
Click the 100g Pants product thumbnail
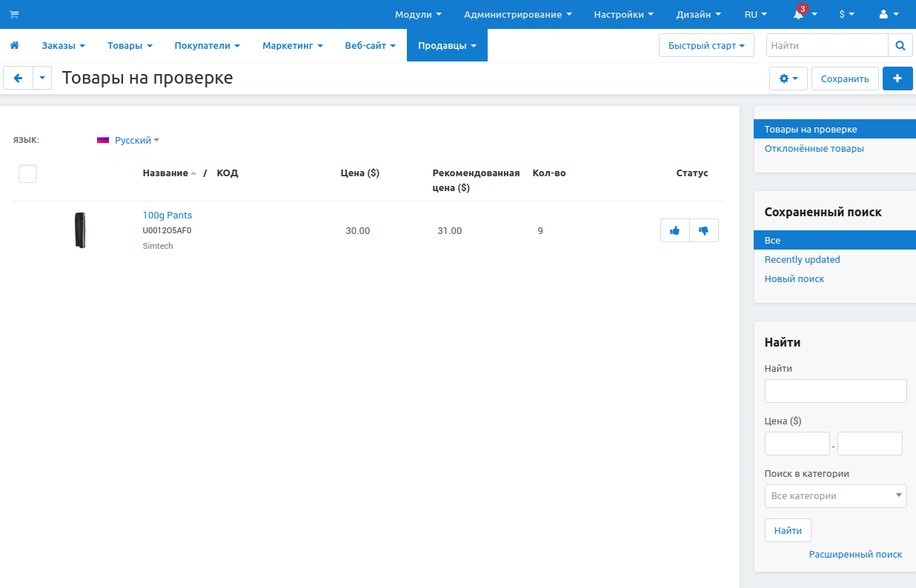pos(80,230)
